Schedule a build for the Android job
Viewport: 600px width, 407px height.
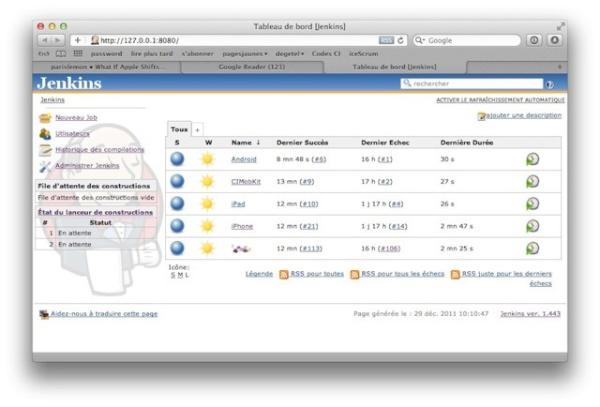click(x=533, y=159)
